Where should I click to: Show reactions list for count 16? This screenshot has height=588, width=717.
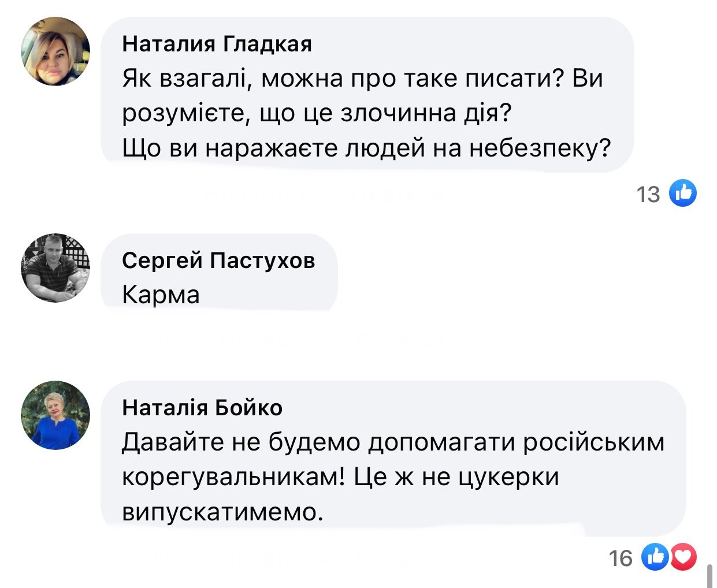(621, 558)
